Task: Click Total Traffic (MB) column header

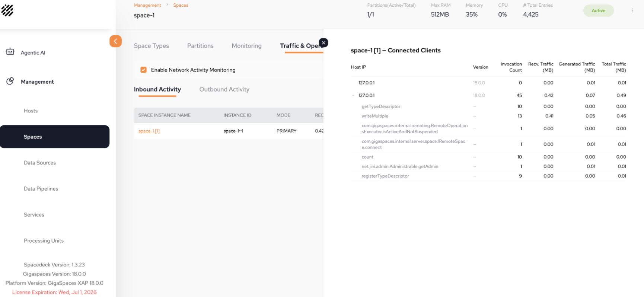Action: point(614,67)
